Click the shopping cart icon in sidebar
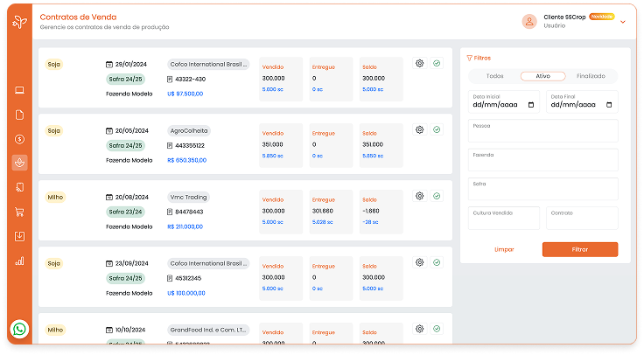The width and height of the screenshot is (644, 355). [x=19, y=212]
